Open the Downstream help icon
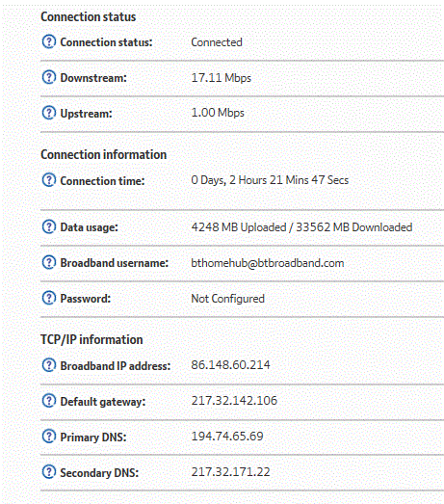The image size is (444, 504). pos(49,77)
